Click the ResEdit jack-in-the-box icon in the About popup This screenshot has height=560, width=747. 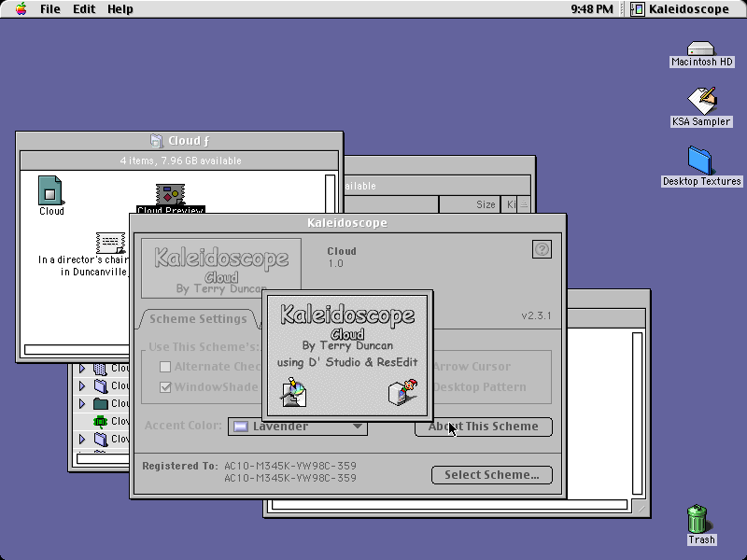click(x=403, y=392)
